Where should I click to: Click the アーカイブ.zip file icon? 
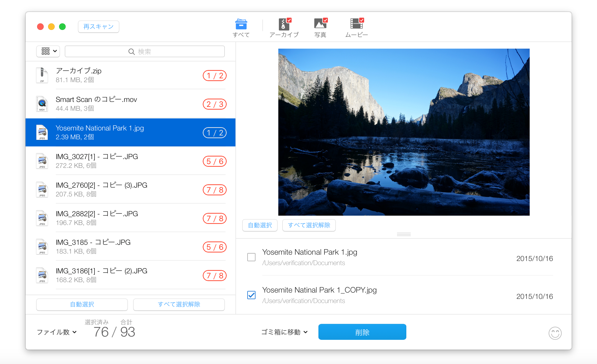(x=42, y=75)
